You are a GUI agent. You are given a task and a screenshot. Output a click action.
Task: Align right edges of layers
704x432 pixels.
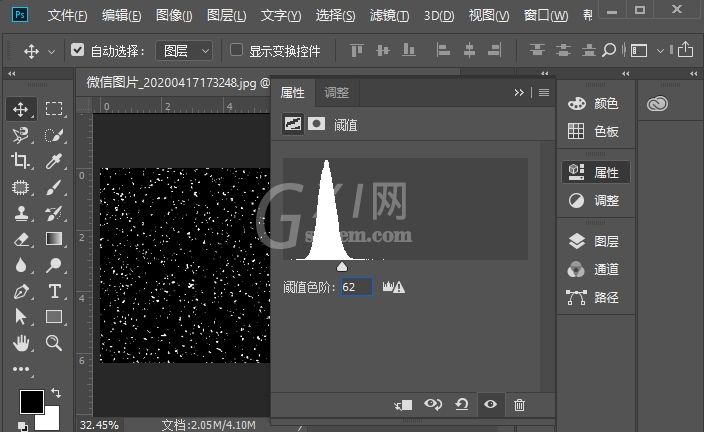point(495,50)
